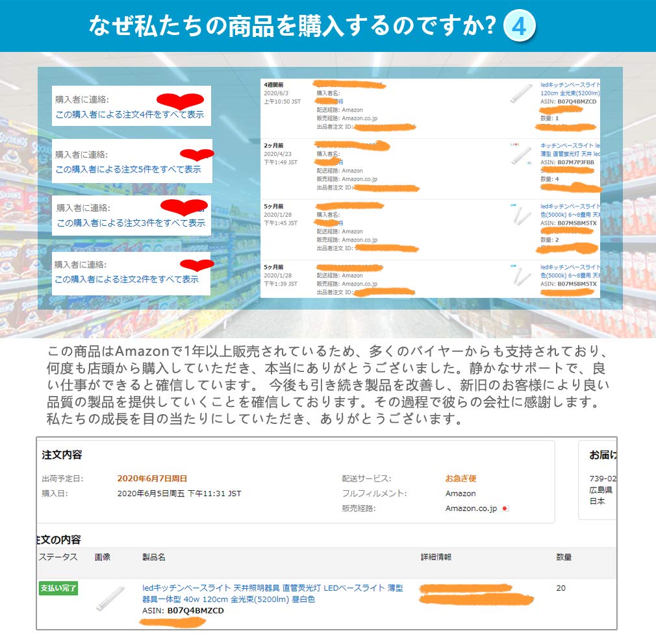Click フルフィルメント value Amazon
The height and width of the screenshot is (644, 656).
tap(460, 493)
